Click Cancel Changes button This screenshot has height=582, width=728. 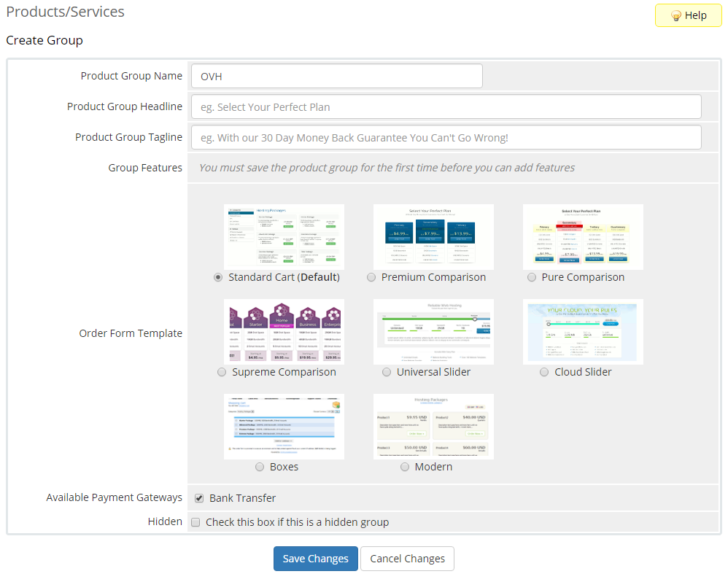[x=407, y=559]
